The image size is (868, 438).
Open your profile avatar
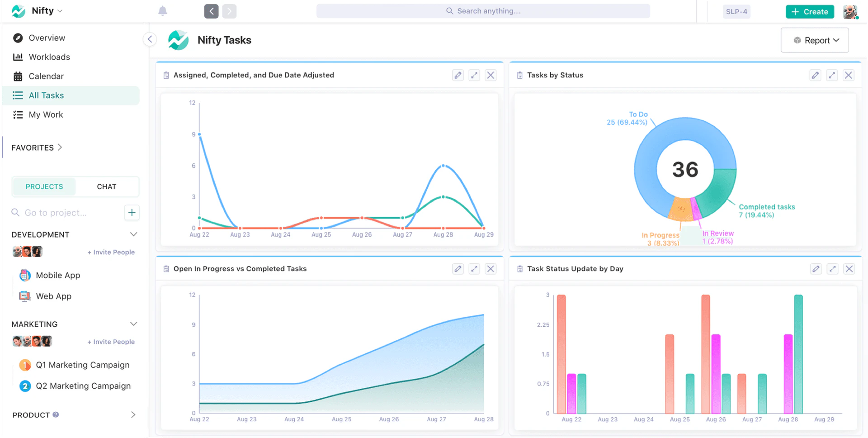(850, 11)
